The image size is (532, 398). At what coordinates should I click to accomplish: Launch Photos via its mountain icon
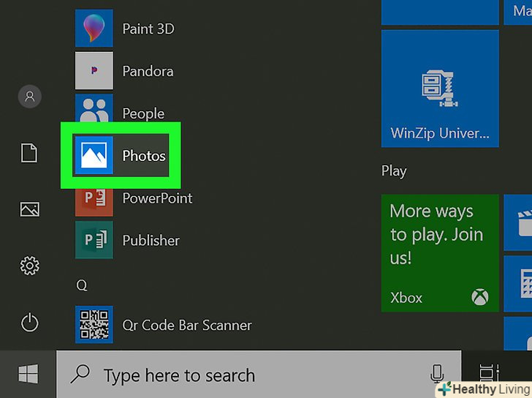(x=94, y=155)
